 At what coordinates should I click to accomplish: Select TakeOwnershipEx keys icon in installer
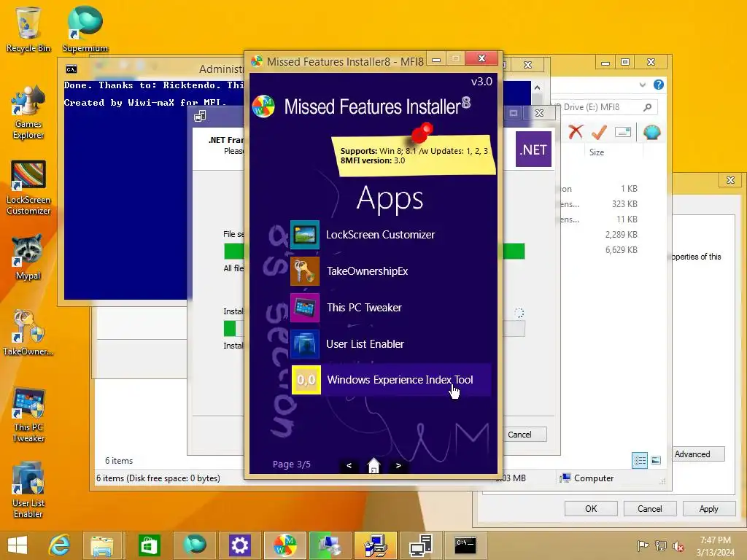click(305, 271)
